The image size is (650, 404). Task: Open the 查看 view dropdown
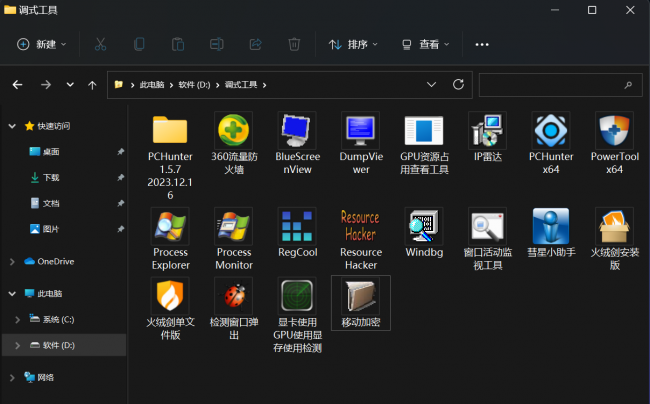[x=426, y=44]
